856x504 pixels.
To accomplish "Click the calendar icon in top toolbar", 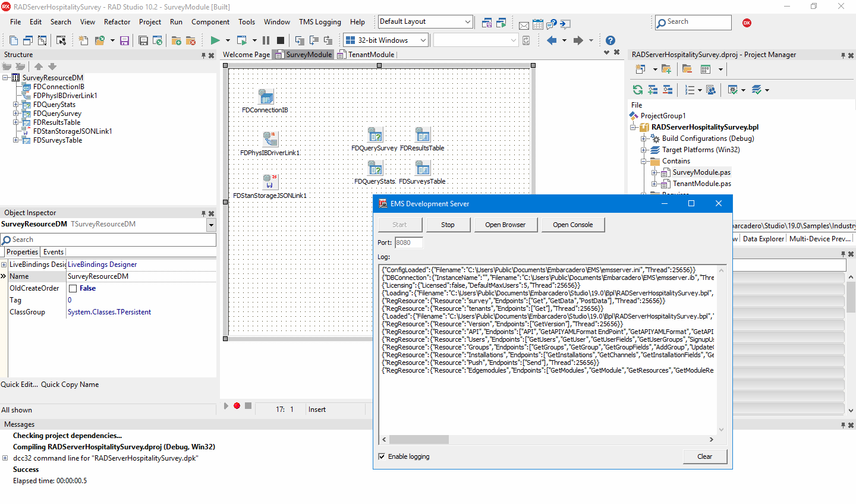I will click(538, 24).
